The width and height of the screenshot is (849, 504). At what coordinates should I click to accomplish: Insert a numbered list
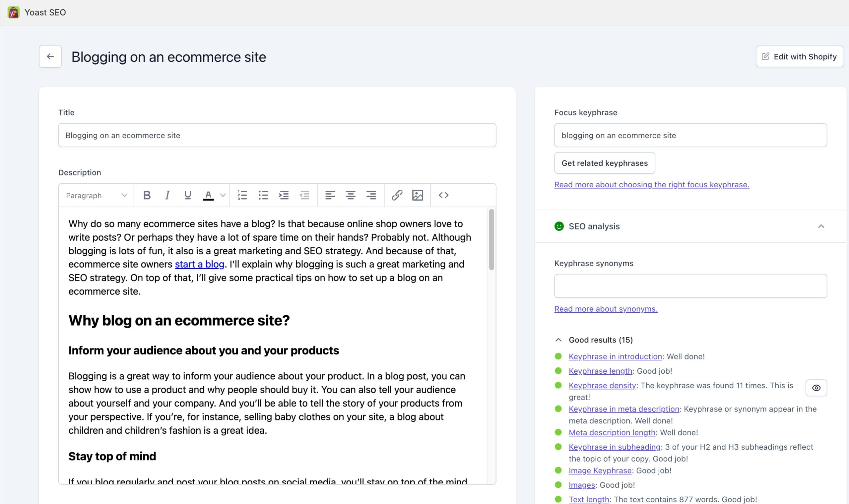click(242, 195)
